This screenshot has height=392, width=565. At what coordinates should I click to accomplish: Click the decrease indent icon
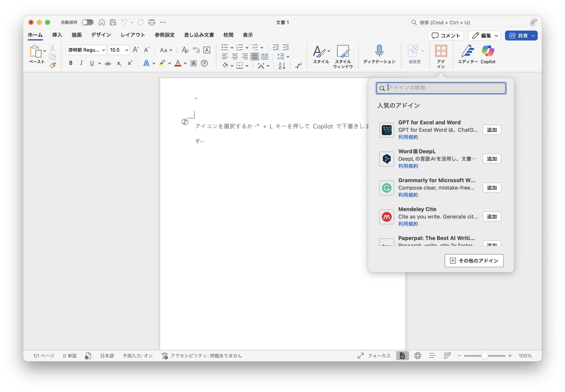(x=276, y=47)
